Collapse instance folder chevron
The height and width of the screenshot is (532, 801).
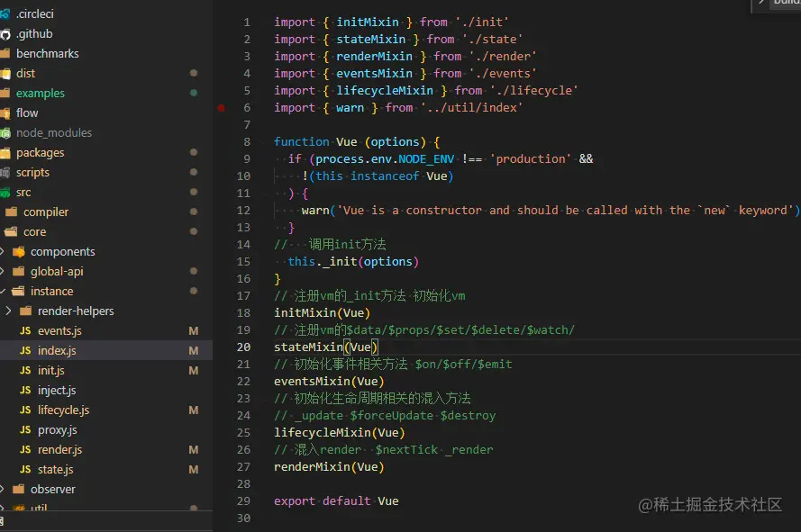tap(2, 291)
